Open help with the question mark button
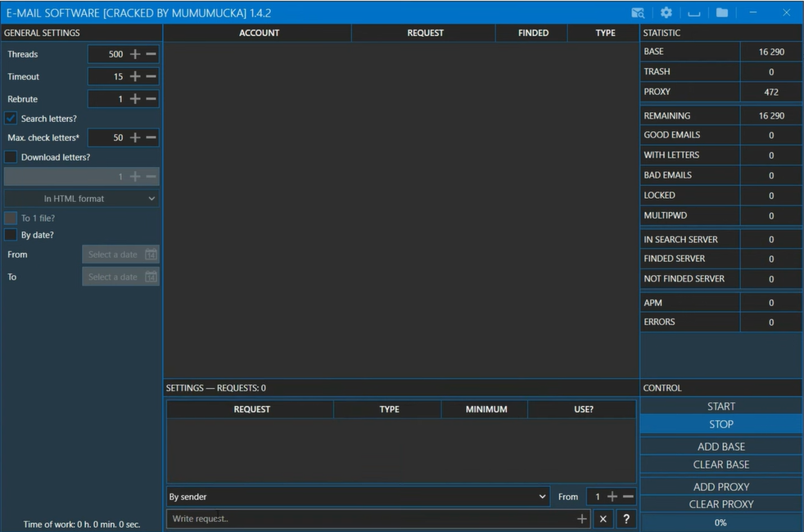 pyautogui.click(x=626, y=519)
